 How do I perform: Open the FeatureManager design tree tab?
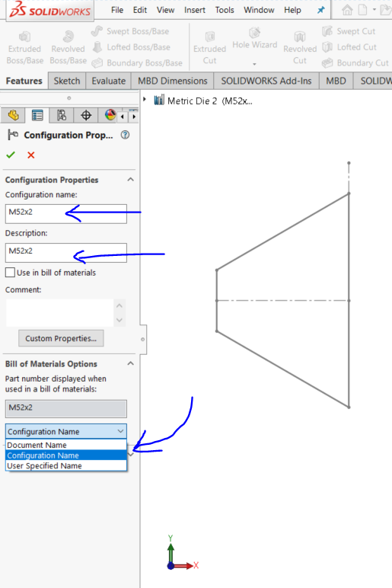pos(13,116)
